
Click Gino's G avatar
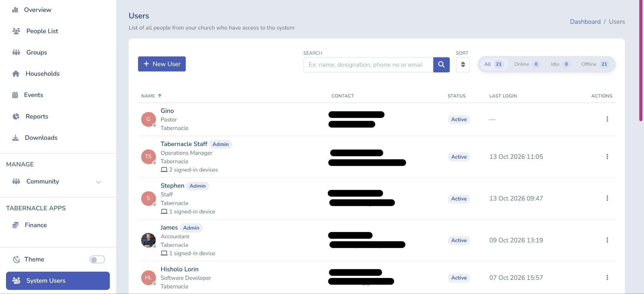pos(148,119)
